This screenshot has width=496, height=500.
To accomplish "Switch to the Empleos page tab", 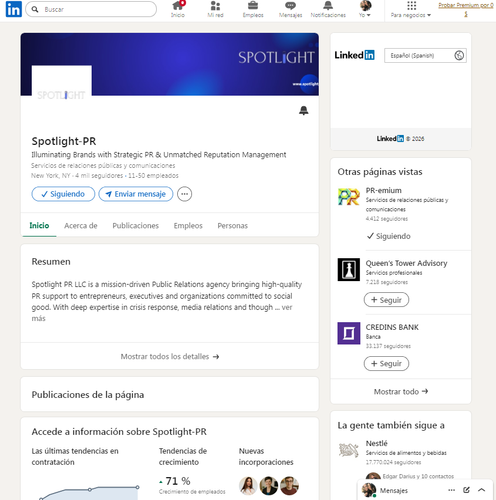I will (188, 226).
